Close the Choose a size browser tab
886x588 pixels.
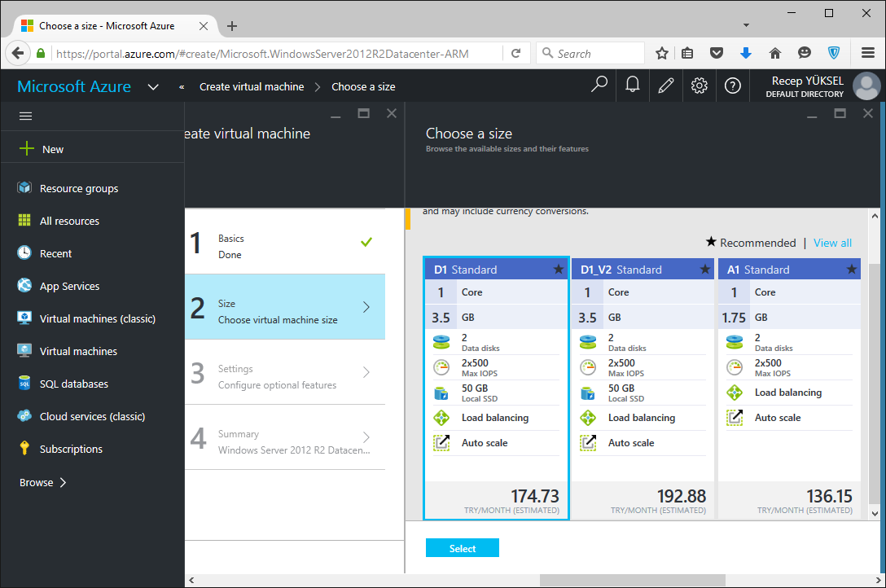pos(204,26)
